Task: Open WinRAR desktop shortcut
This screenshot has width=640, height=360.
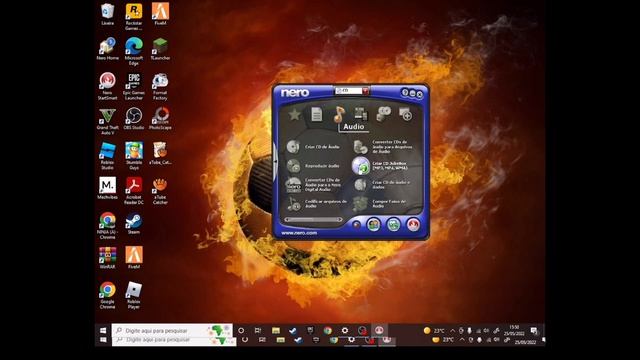Action: (107, 258)
